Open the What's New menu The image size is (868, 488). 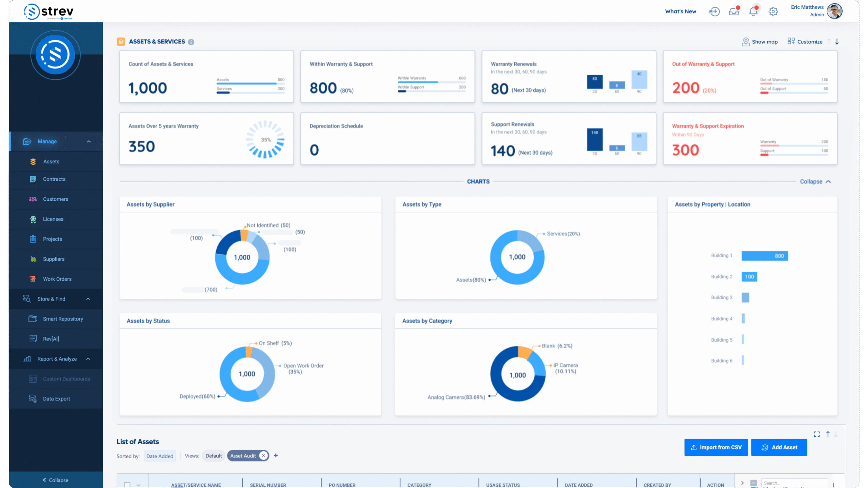[x=680, y=11]
